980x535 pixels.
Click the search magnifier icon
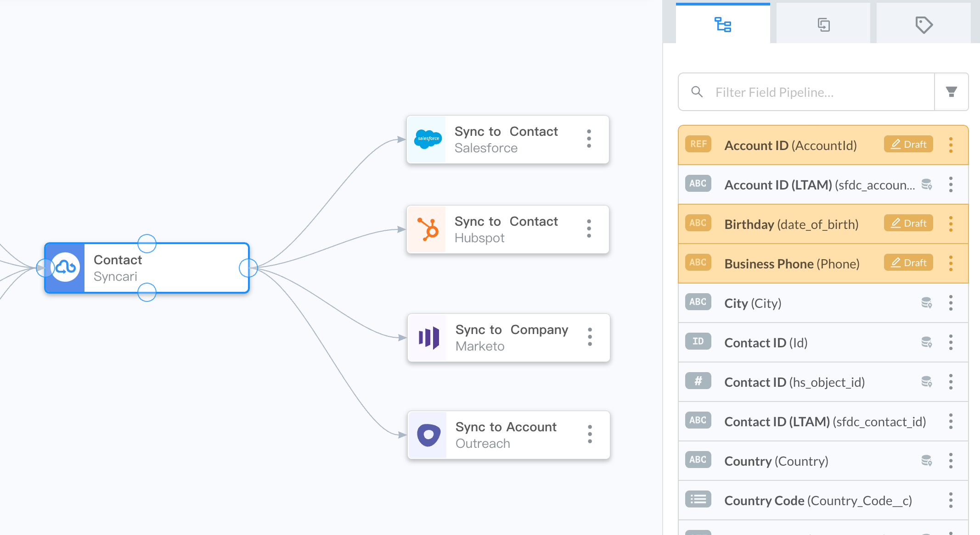(x=697, y=92)
